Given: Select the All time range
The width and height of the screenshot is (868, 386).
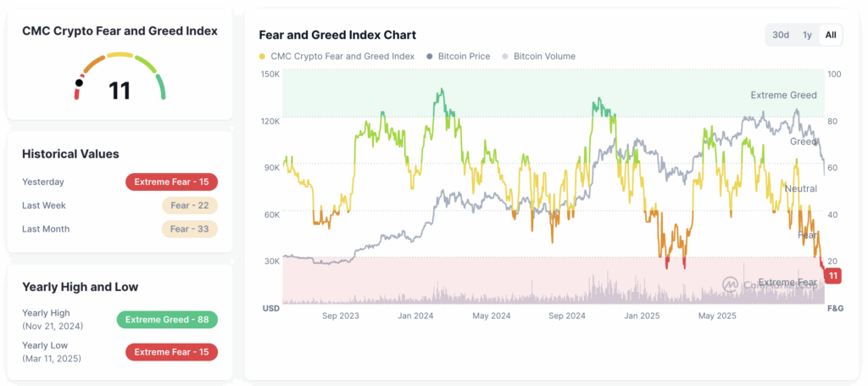Looking at the screenshot, I should click(x=831, y=35).
